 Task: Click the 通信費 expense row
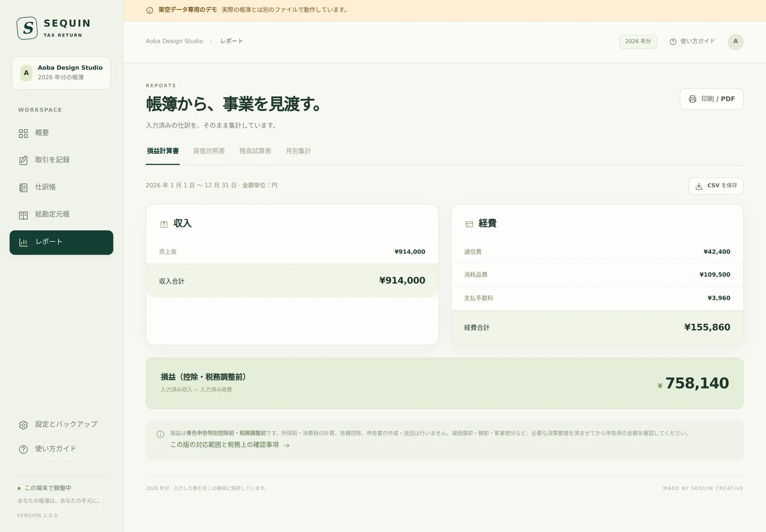[597, 252]
